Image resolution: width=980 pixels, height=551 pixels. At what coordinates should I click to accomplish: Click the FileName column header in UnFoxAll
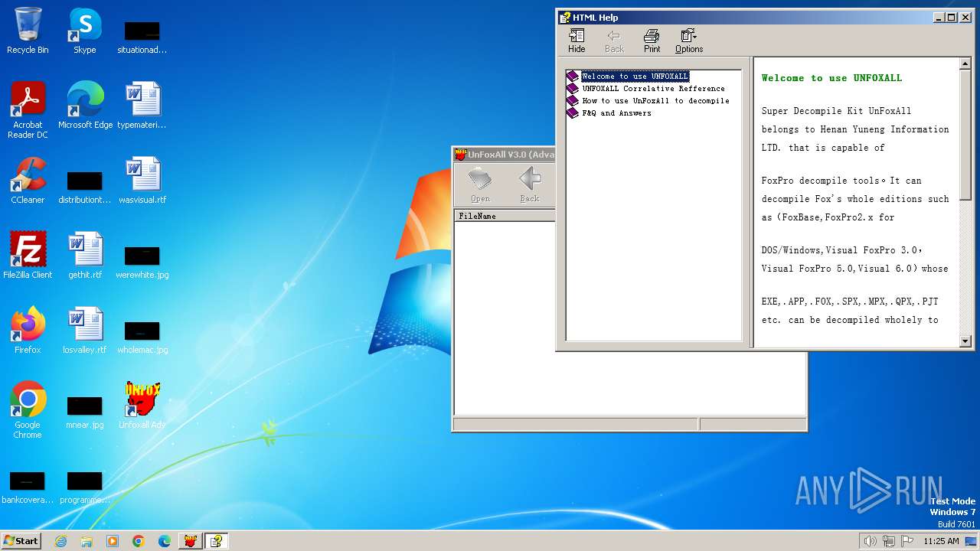click(x=505, y=216)
